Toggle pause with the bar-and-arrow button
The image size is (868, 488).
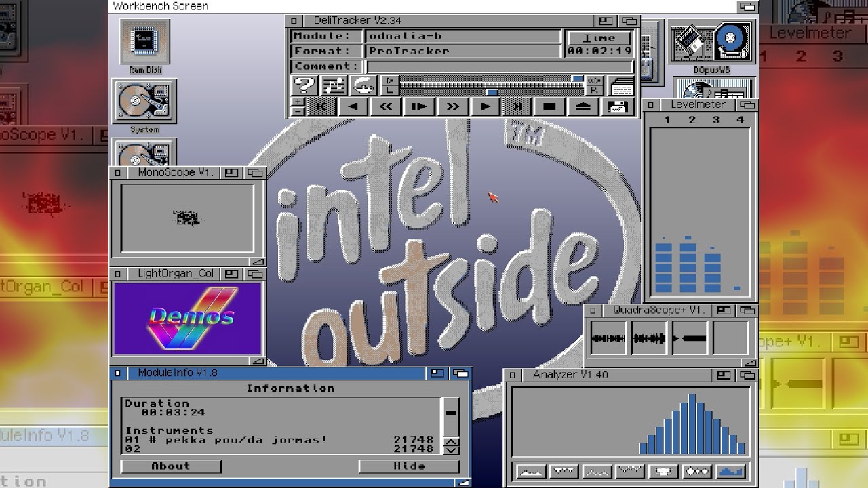point(418,106)
